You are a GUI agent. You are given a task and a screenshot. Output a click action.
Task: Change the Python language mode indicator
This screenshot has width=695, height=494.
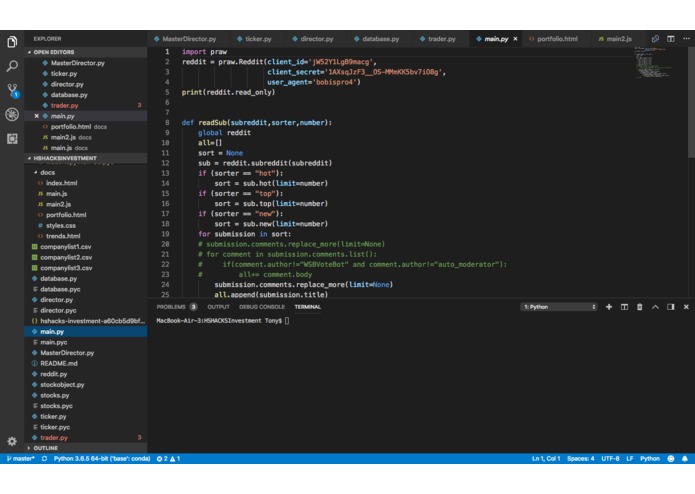650,459
